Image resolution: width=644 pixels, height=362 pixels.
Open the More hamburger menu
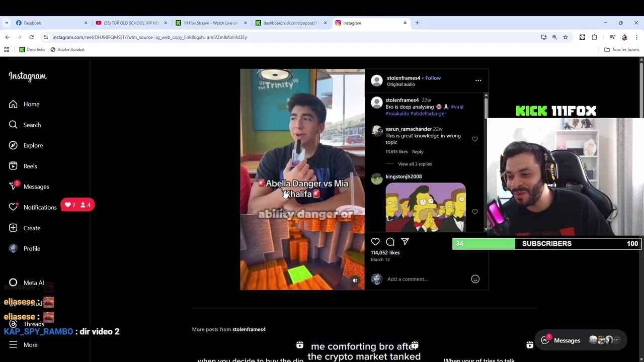[23, 344]
